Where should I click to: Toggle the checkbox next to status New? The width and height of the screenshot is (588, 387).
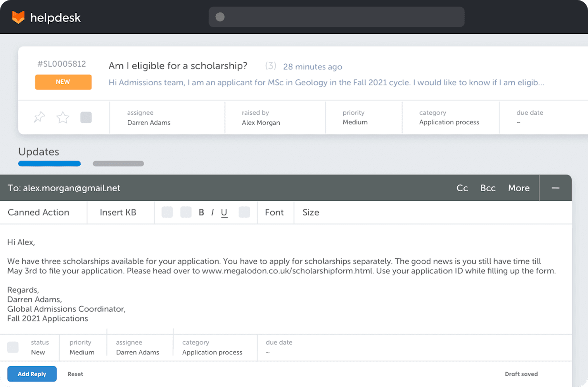(13, 347)
